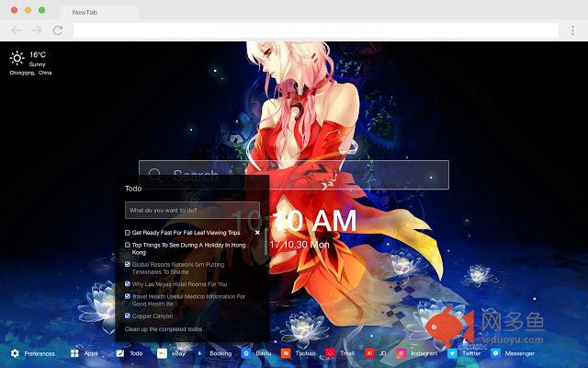The image size is (588, 368).
Task: Click the 'Sunny' weather condition text
Action: [x=37, y=64]
